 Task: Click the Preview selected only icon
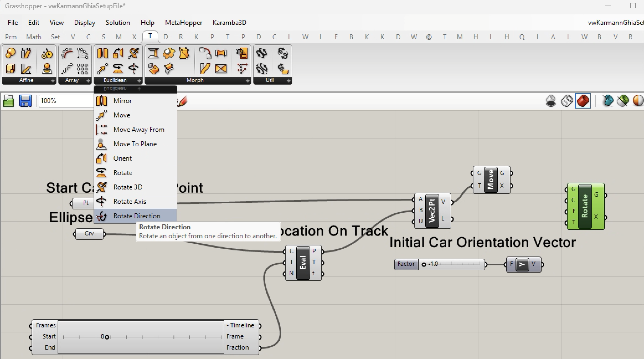(623, 101)
